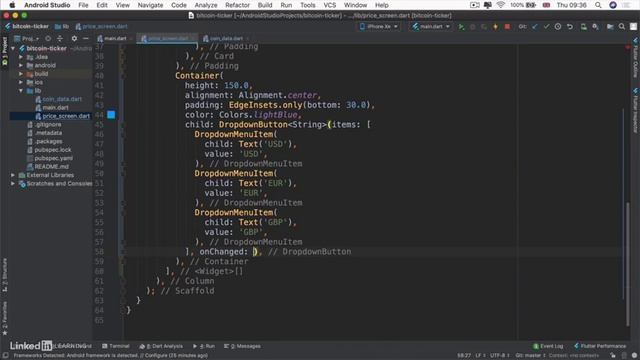Image resolution: width=640 pixels, height=360 pixels.
Task: Click the Flutter hot reload lightning icon
Action: point(496,27)
